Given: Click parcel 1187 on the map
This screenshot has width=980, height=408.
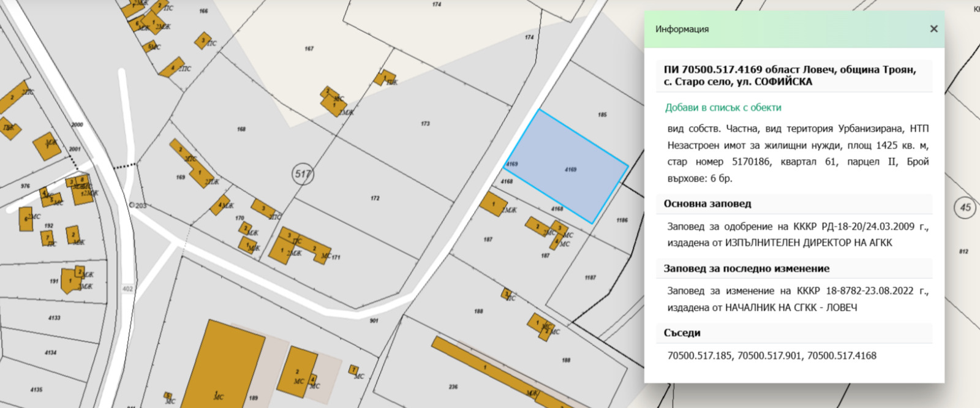Looking at the screenshot, I should point(590,278).
